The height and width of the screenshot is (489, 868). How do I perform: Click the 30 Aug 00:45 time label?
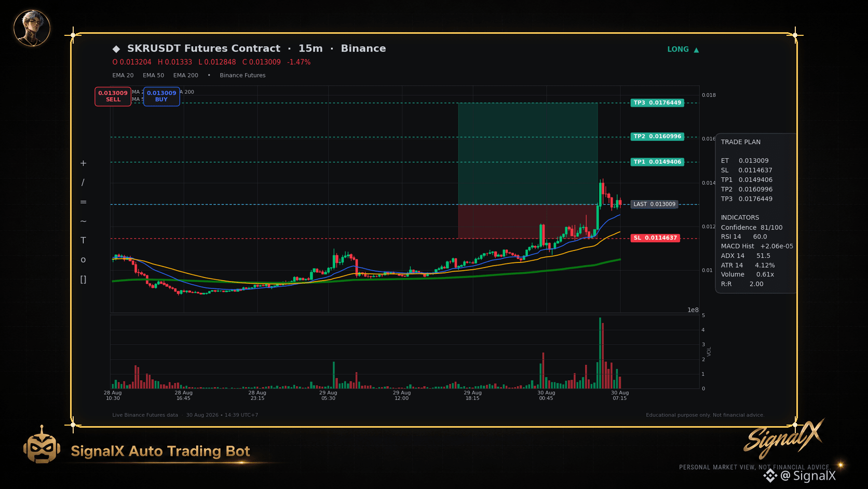click(x=546, y=395)
